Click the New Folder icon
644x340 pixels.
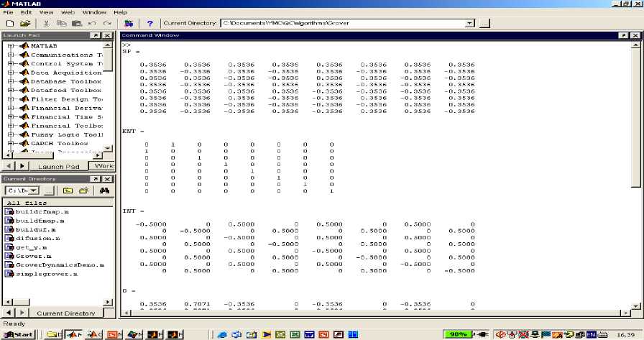(x=84, y=190)
